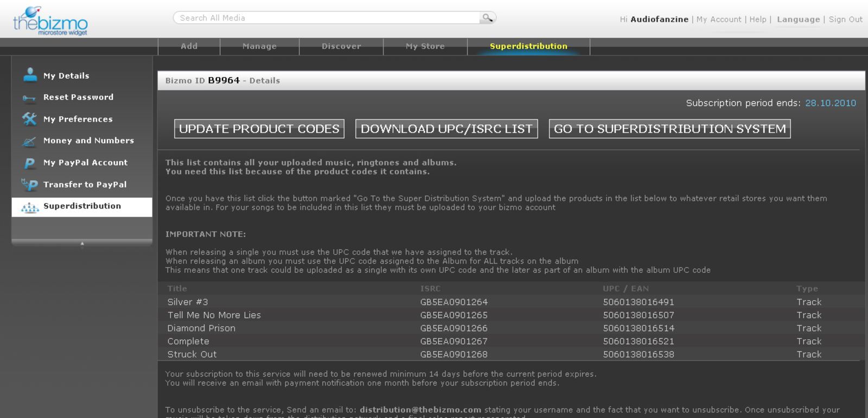Click Update Product Codes button
The height and width of the screenshot is (418, 868).
259,129
